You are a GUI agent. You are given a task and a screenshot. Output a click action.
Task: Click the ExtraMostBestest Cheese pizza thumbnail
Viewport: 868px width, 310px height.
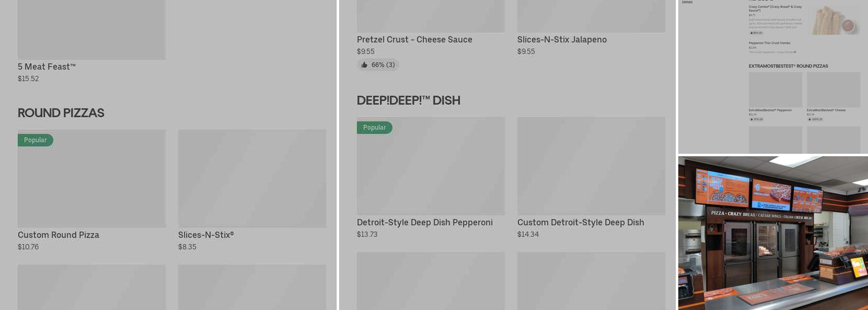(833, 89)
